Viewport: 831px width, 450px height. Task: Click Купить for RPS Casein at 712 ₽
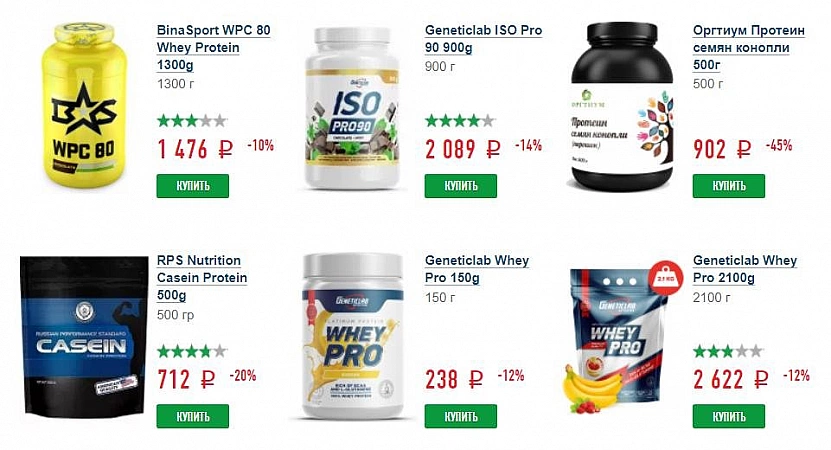point(192,416)
